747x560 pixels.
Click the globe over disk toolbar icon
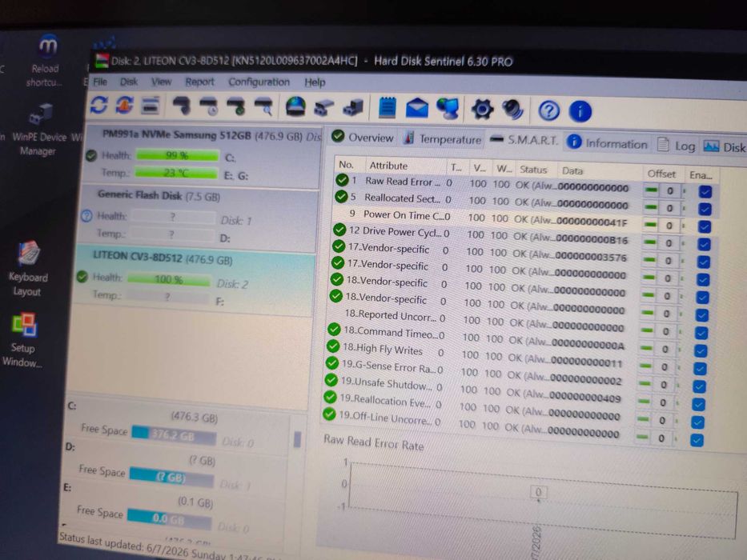[x=295, y=107]
